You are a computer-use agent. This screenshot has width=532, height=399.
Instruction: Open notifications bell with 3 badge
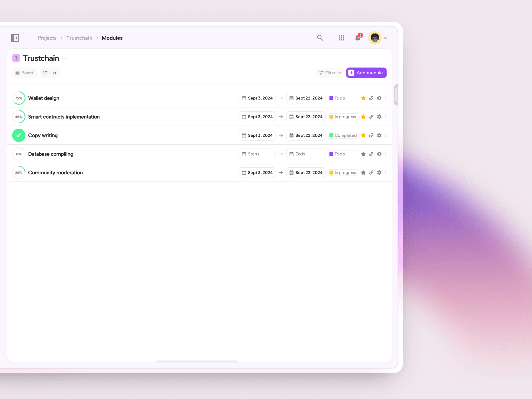point(358,38)
